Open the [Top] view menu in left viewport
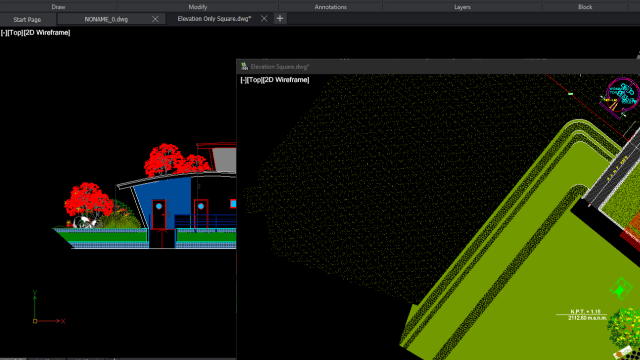 click(x=16, y=33)
